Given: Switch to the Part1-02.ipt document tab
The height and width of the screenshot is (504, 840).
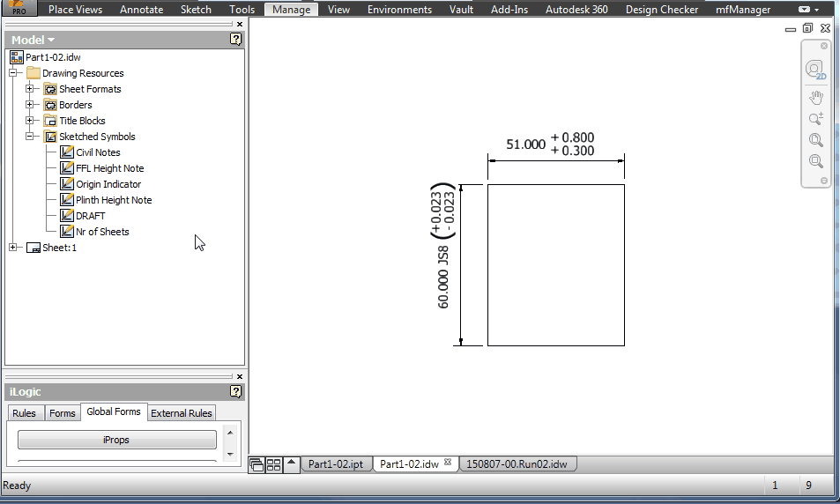Looking at the screenshot, I should 336,463.
